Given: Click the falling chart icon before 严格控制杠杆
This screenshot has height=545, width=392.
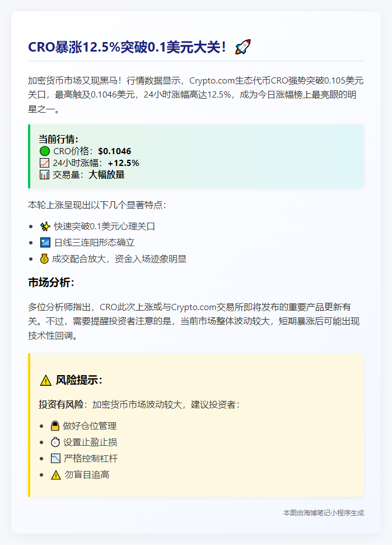Looking at the screenshot, I should 55,459.
